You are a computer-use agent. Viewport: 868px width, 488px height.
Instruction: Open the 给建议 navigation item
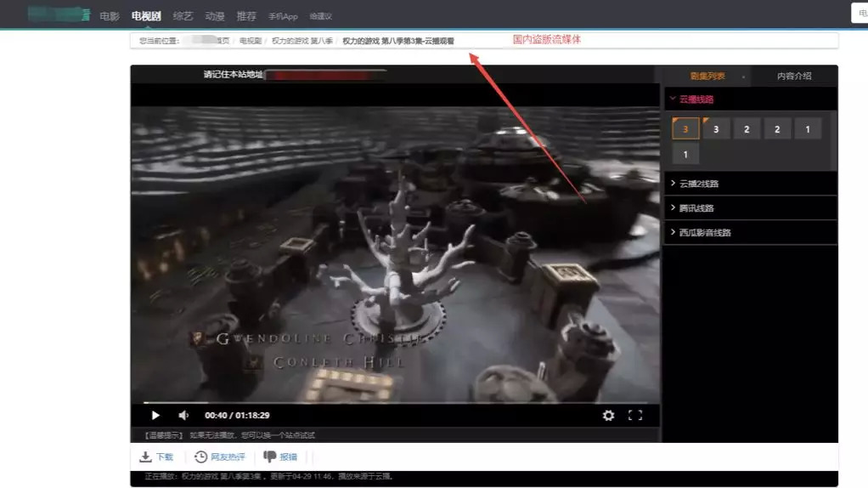point(320,17)
